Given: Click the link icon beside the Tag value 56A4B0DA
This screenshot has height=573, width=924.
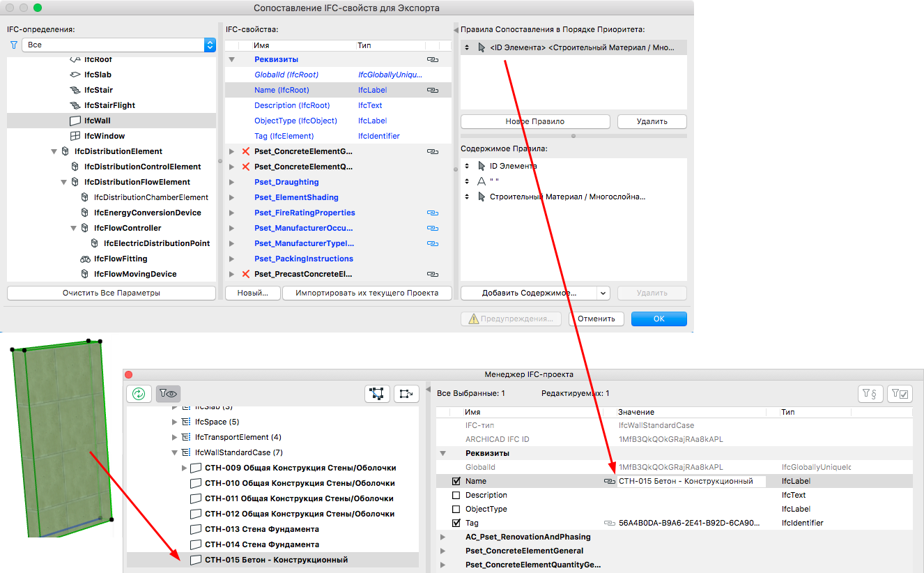Looking at the screenshot, I should 609,523.
